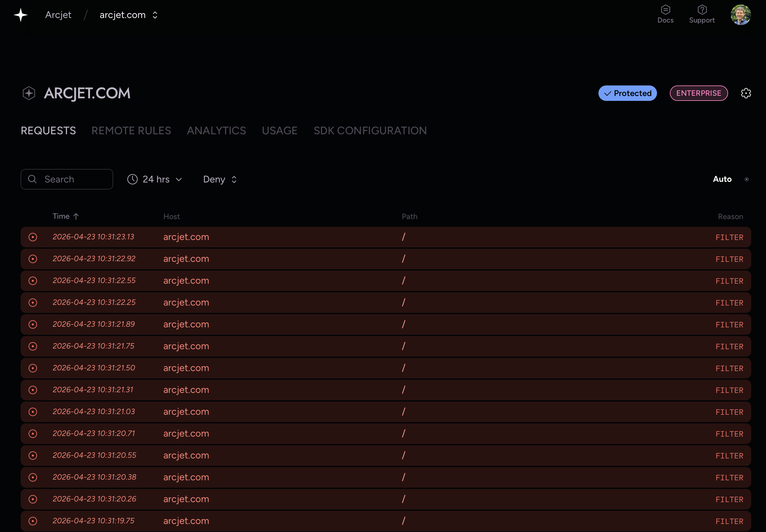The height and width of the screenshot is (532, 766).
Task: Click the status icon on the 10:31:21.50 row
Action: 33,368
